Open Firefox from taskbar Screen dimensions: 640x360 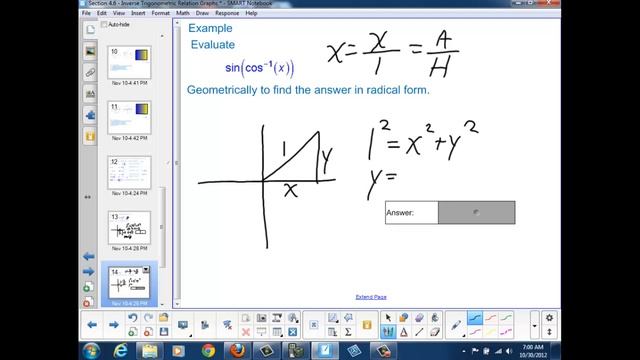237,351
